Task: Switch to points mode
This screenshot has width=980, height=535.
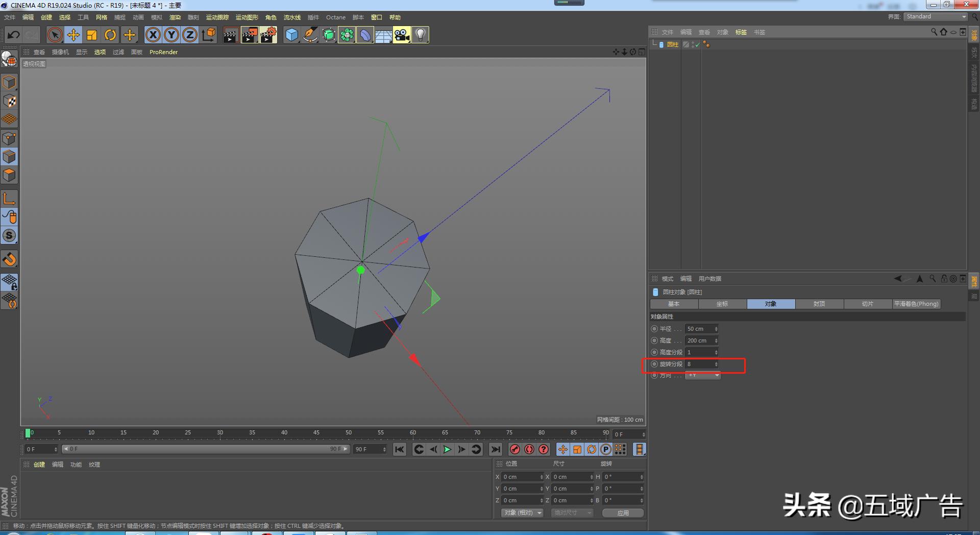Action: 9,138
